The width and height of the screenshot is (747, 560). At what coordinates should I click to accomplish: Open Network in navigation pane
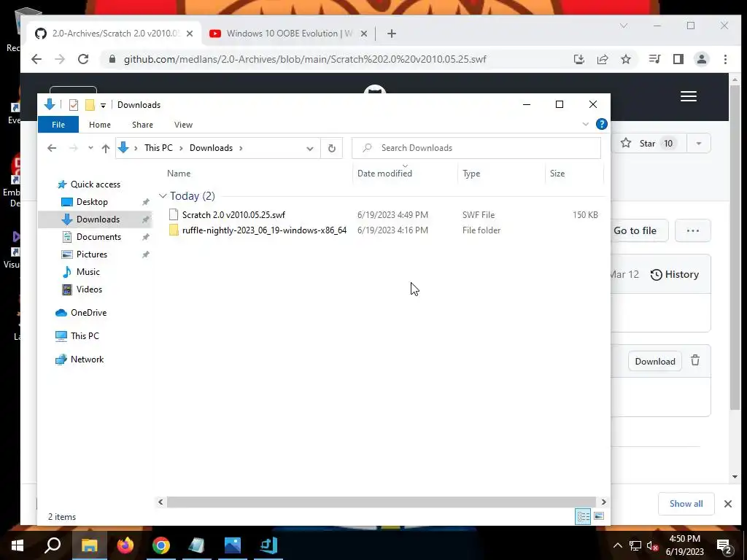87,360
